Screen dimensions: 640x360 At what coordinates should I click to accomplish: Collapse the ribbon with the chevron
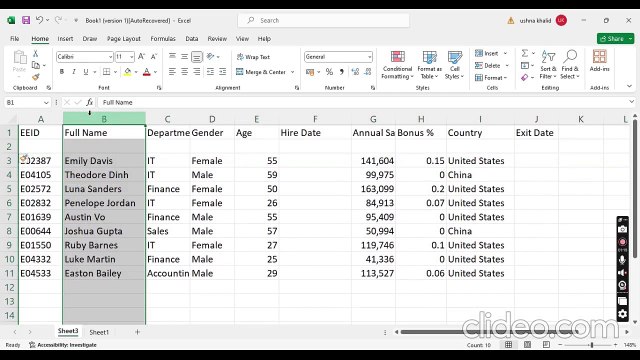[x=629, y=87]
